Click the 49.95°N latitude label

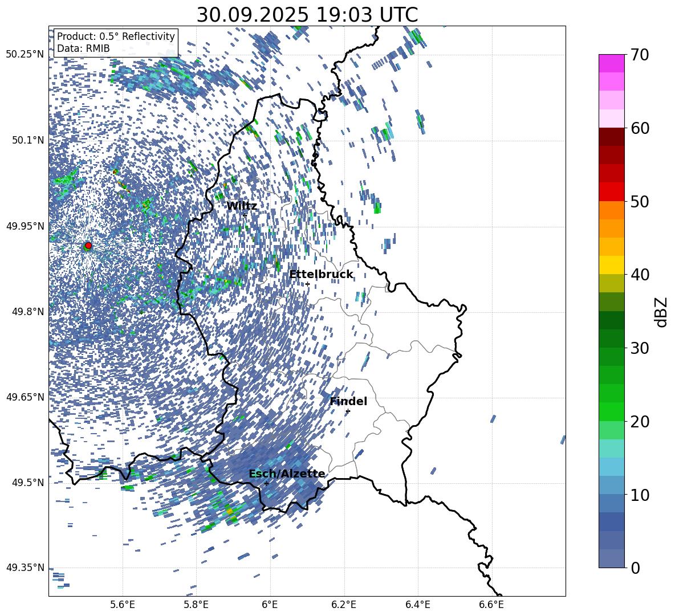click(25, 226)
